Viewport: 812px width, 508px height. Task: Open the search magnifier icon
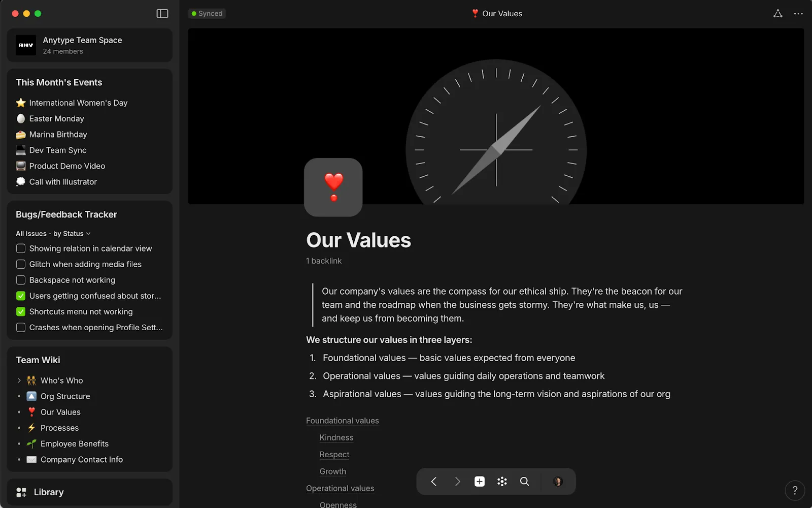[525, 482]
